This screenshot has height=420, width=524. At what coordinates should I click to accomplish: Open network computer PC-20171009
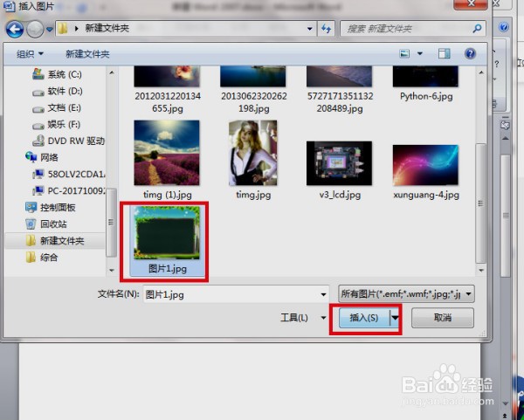pos(69,190)
